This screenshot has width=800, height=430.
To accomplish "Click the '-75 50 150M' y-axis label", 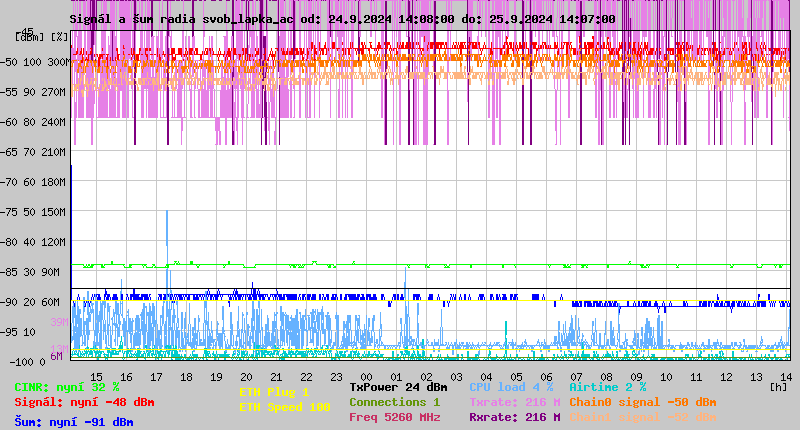I will 33,212.
